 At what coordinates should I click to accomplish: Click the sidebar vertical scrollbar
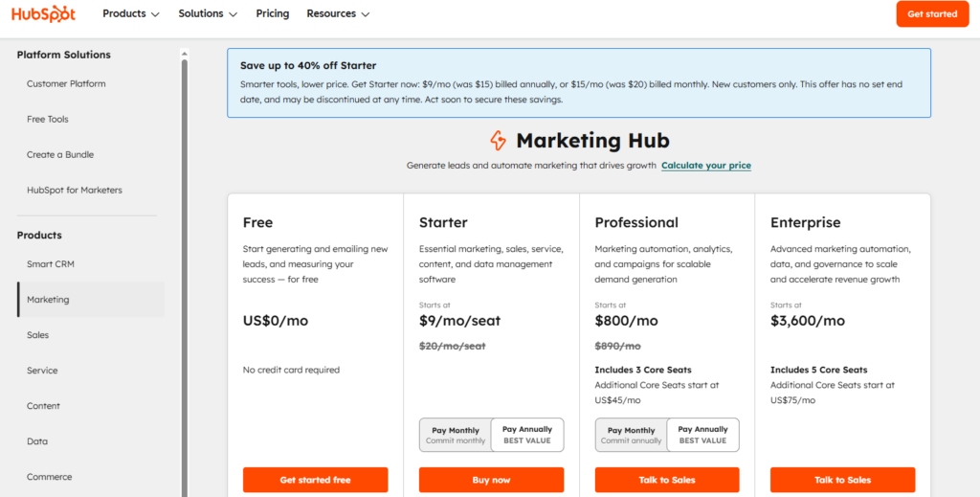pos(184,268)
